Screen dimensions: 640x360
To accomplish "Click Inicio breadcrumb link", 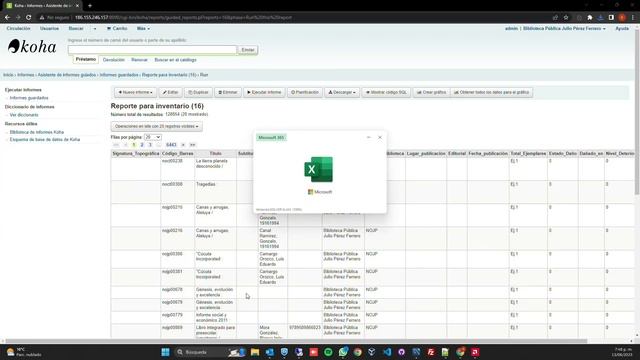I will 8,75.
